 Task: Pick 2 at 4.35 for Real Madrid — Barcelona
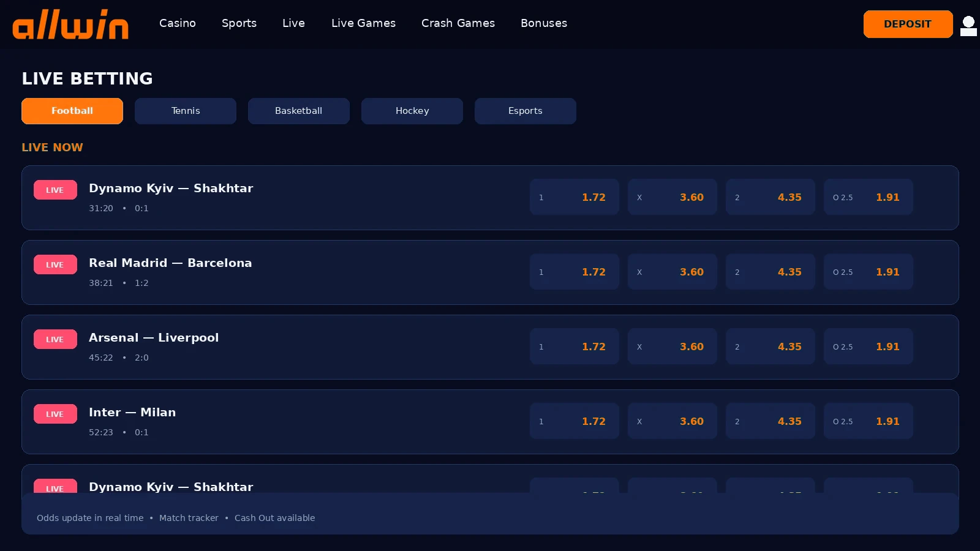(x=771, y=272)
